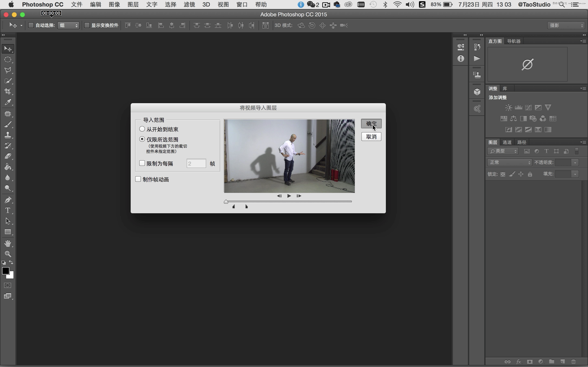Select the Zoom tool
588x367 pixels.
pyautogui.click(x=8, y=254)
